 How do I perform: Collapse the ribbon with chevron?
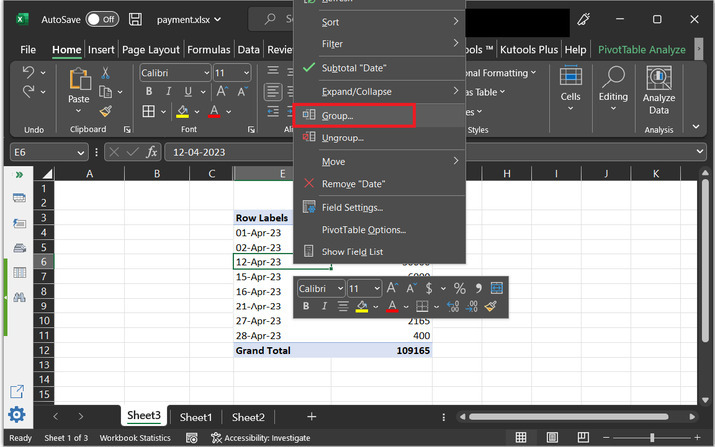click(x=696, y=126)
